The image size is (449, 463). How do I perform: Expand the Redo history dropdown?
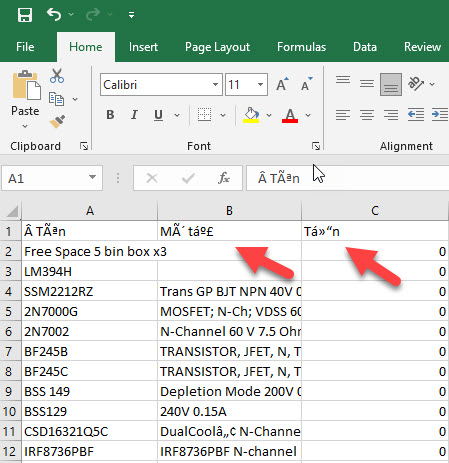pos(110,14)
